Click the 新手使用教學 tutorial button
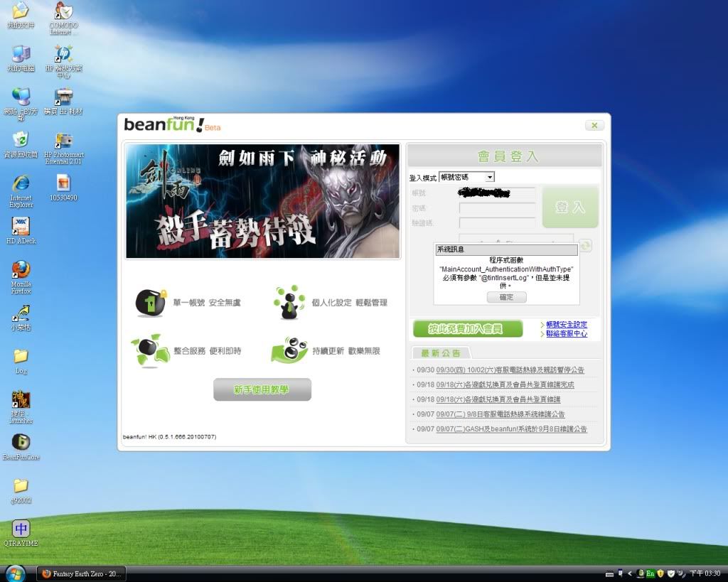 click(262, 389)
